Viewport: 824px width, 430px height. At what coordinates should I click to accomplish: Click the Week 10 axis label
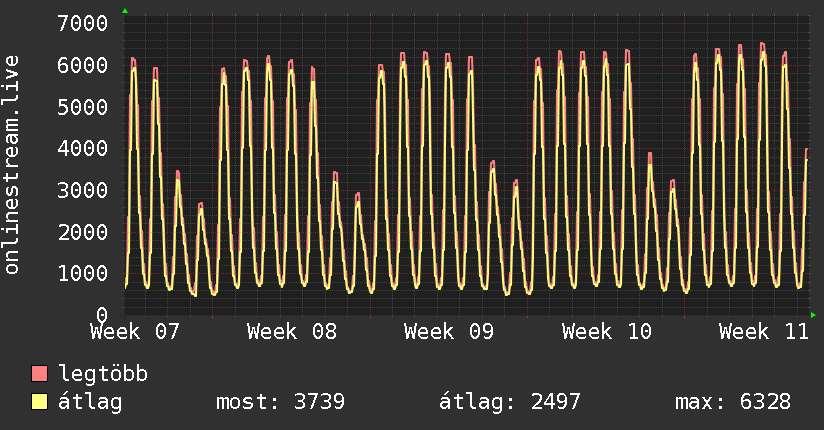(607, 332)
